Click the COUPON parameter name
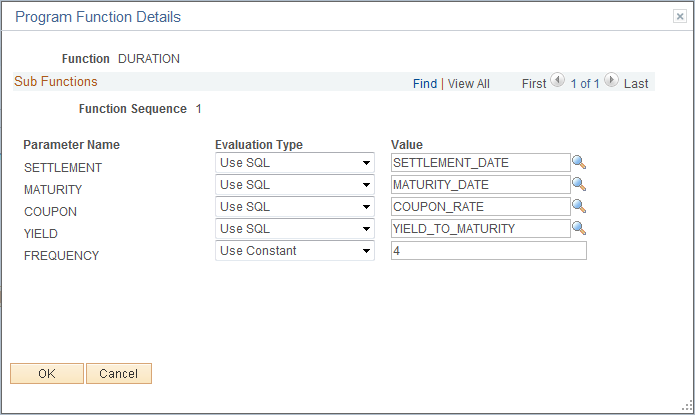This screenshot has height=415, width=695. point(50,211)
